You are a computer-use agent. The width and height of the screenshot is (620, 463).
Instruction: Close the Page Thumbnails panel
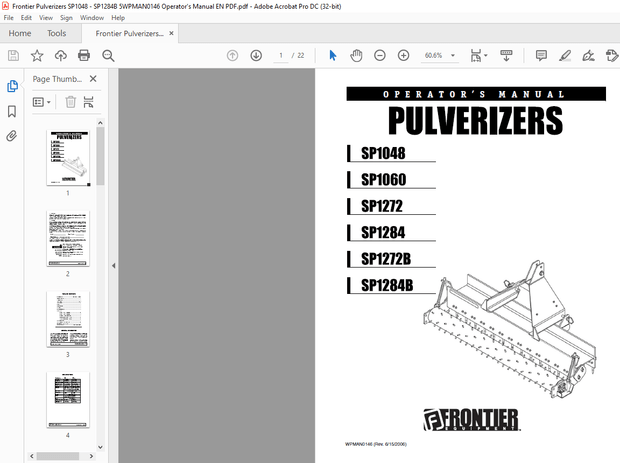coord(93,79)
